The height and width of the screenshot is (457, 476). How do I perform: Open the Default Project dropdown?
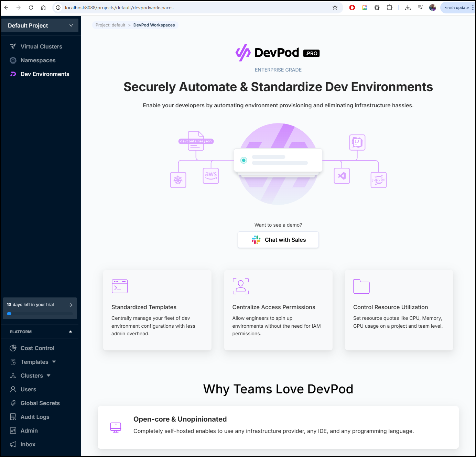click(x=40, y=25)
